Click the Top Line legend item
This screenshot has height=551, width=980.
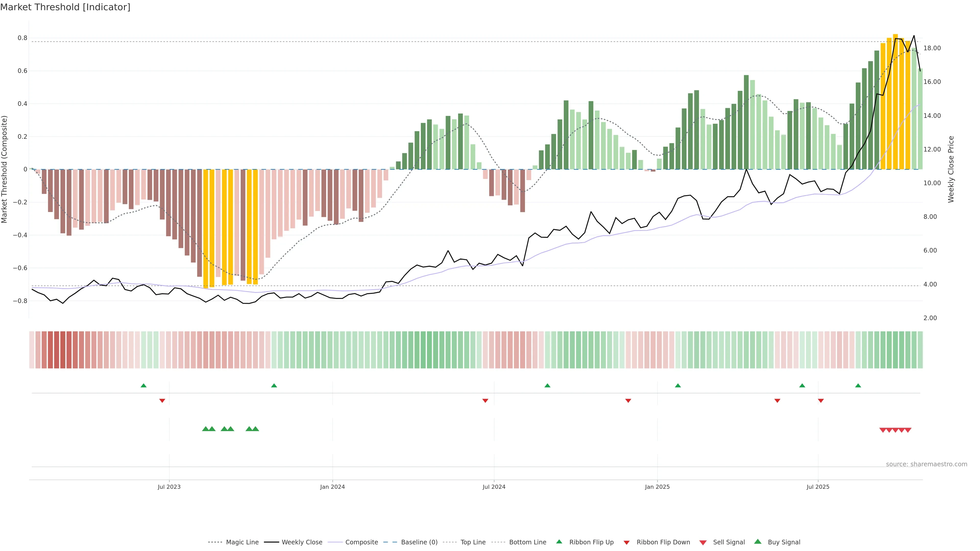pos(473,542)
